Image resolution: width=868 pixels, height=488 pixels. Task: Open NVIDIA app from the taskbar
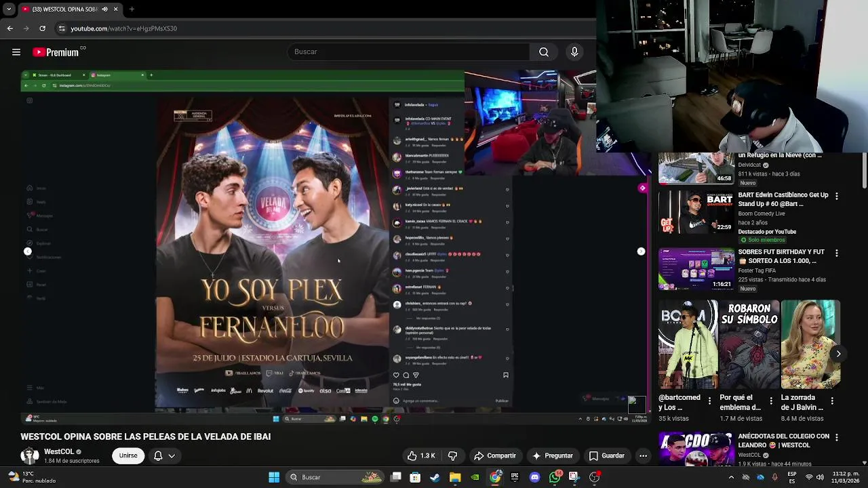[x=475, y=477]
